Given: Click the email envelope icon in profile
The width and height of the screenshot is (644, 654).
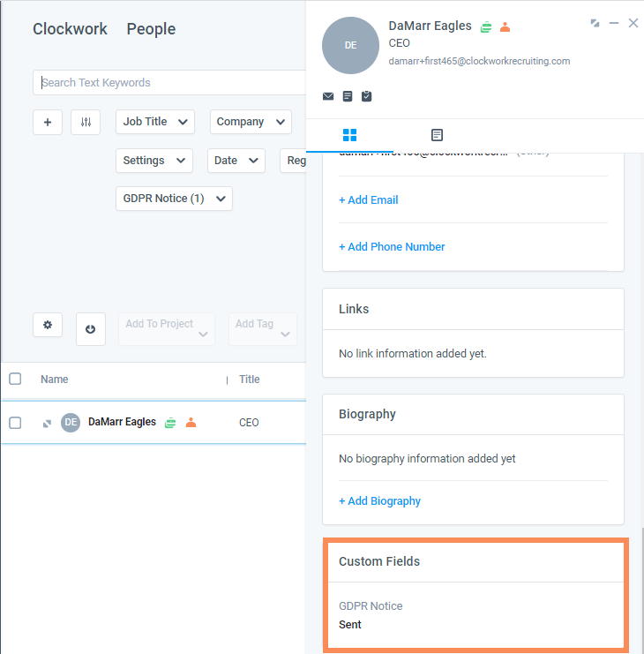Looking at the screenshot, I should (x=328, y=96).
